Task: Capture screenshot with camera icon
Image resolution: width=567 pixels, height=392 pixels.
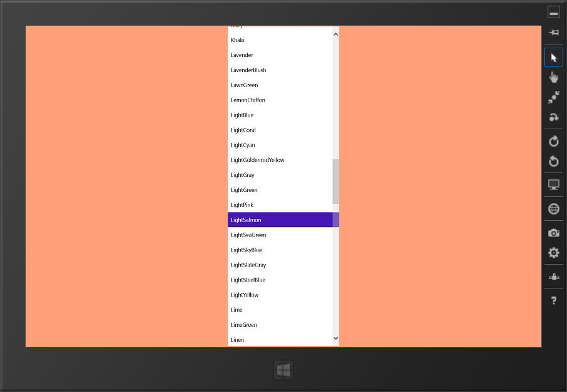Action: (x=554, y=233)
